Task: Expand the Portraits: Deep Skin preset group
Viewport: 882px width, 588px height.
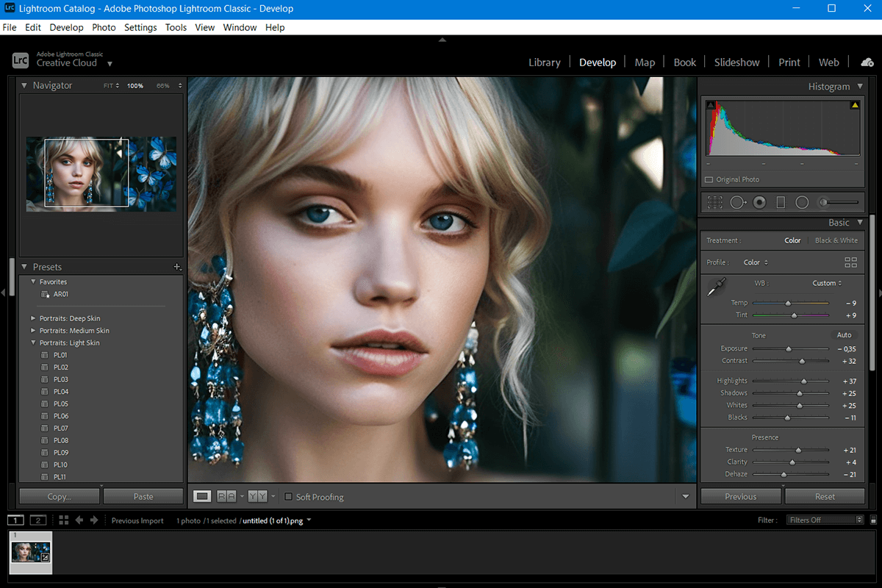Action: [x=32, y=318]
